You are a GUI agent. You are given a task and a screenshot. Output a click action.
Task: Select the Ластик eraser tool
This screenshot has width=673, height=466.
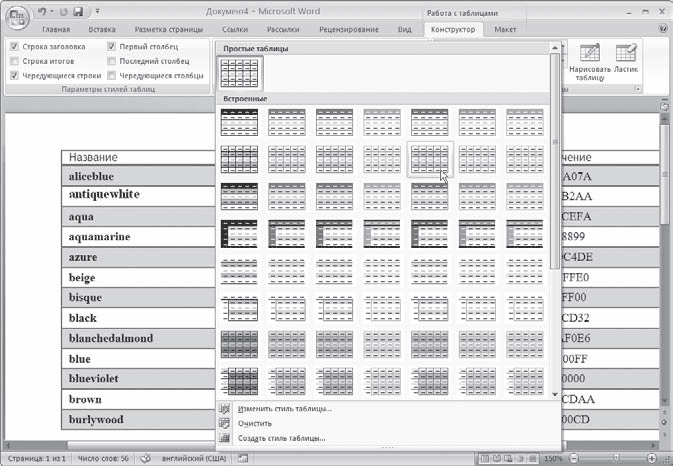(626, 58)
